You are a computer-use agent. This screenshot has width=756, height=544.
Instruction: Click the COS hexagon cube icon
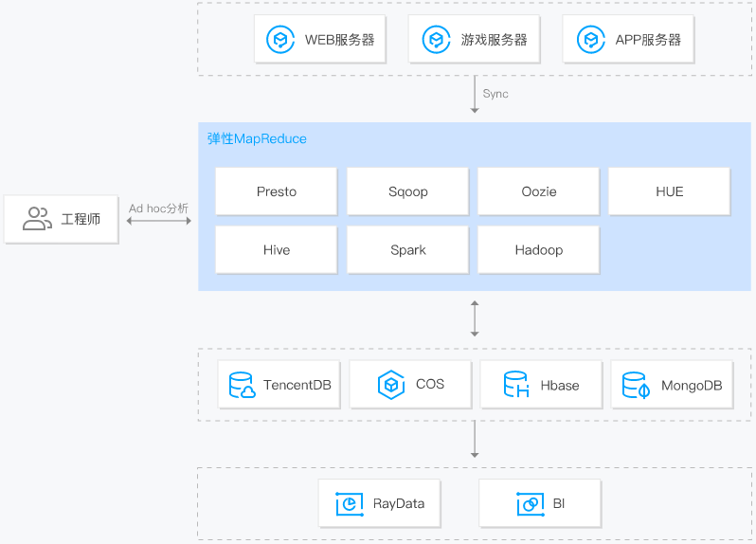click(391, 385)
